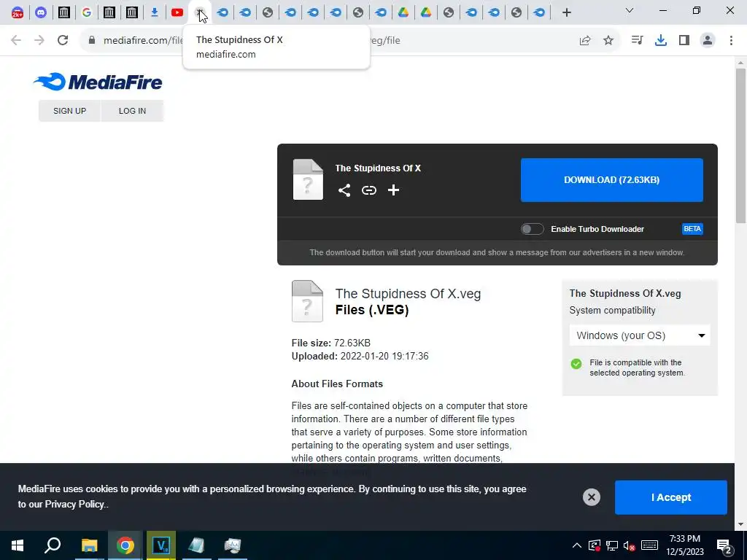
Task: Switch to the tab with the blue download arrow
Action: click(x=155, y=12)
